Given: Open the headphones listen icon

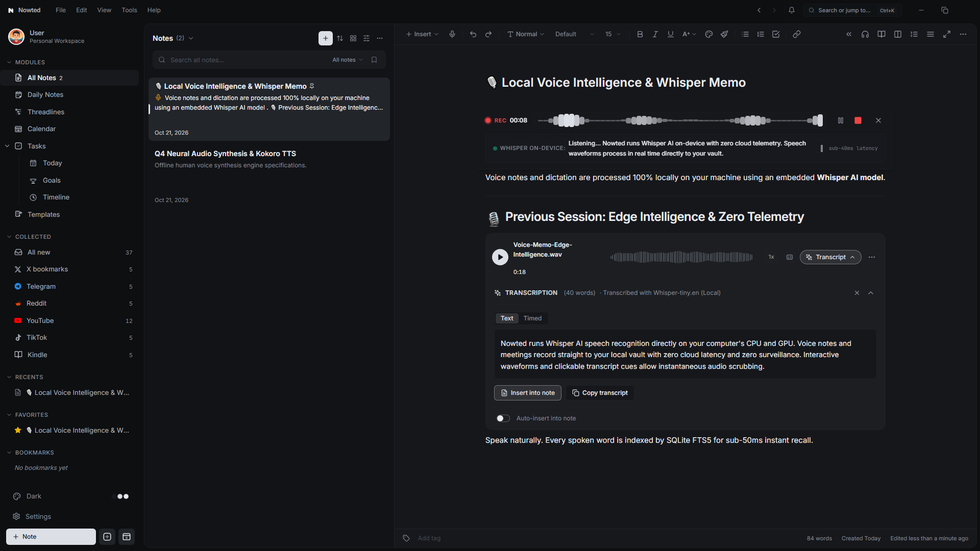Looking at the screenshot, I should [x=865, y=34].
